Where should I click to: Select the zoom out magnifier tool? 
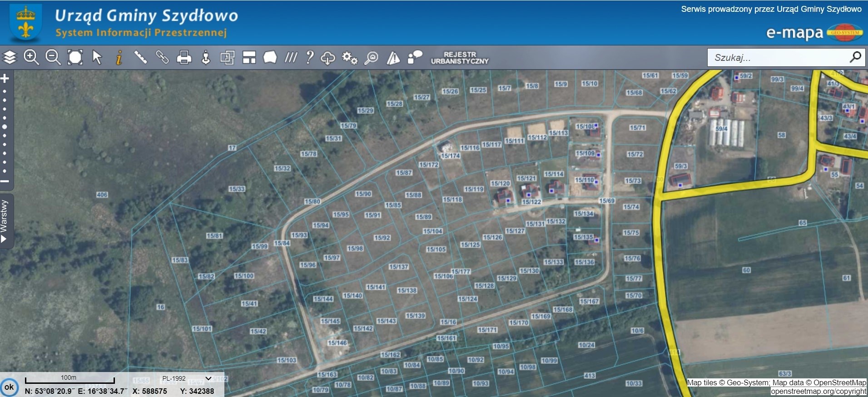[x=53, y=58]
